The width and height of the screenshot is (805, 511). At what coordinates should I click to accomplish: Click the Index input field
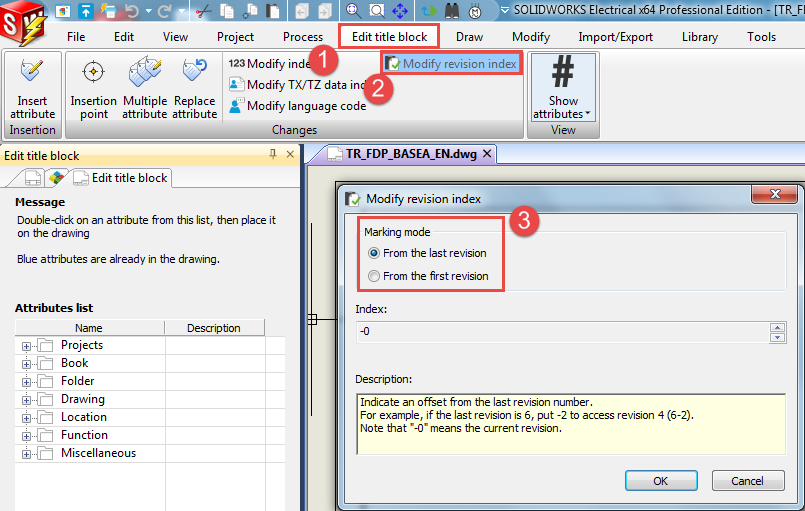click(563, 332)
